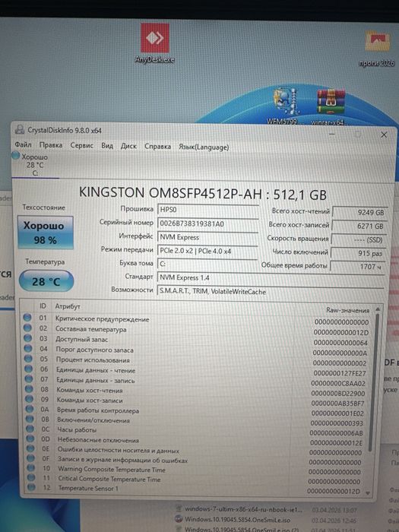Click raw value 0000000BD22900
The height and width of the screenshot is (532, 399).
(338, 394)
